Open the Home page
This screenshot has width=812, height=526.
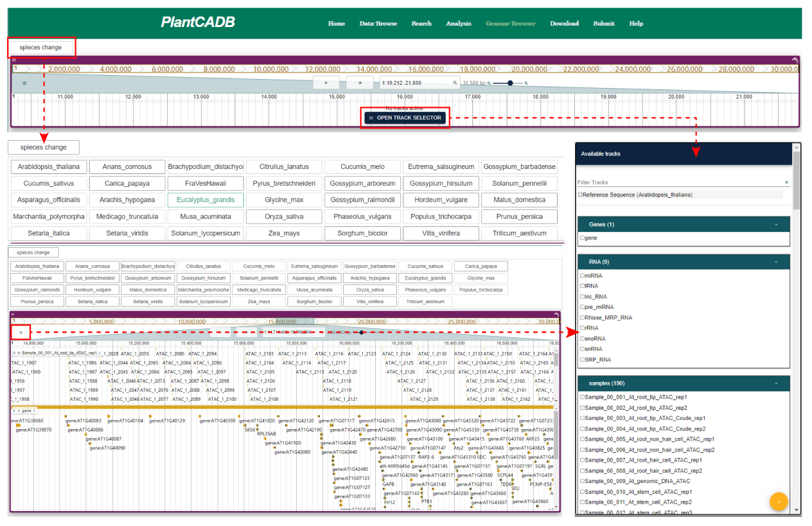(337, 24)
